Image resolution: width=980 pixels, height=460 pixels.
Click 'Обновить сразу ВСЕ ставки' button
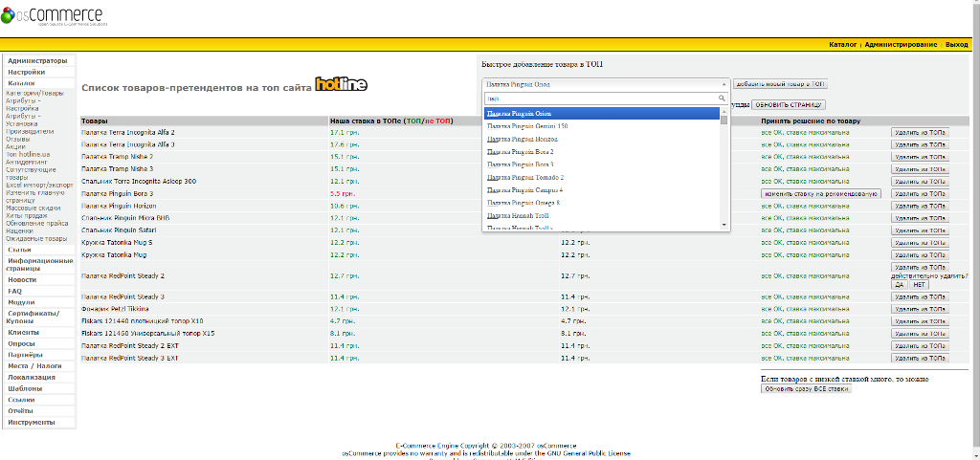(x=806, y=389)
